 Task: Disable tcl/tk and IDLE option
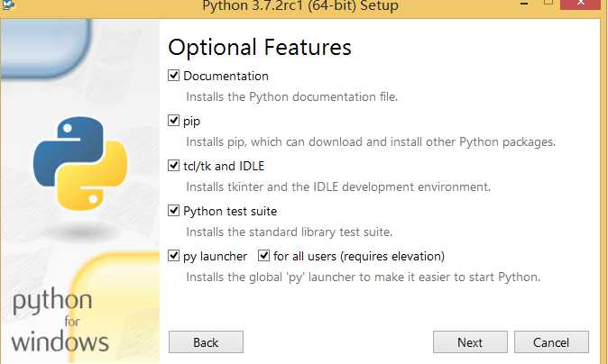(x=174, y=166)
